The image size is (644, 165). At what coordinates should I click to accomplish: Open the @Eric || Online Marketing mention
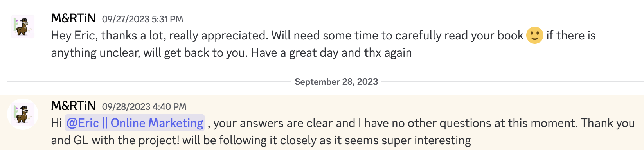coord(135,123)
